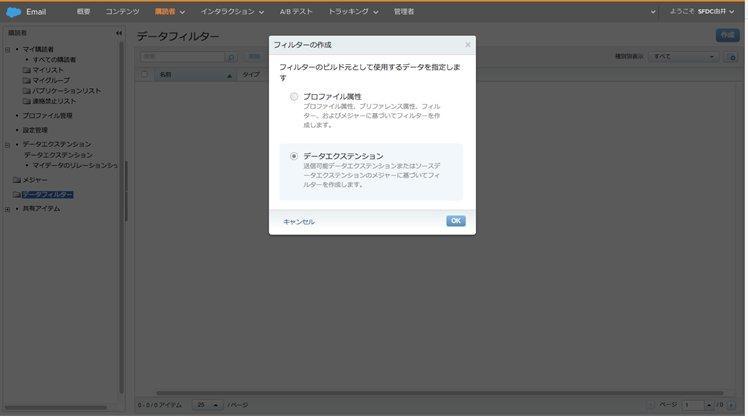748x417 pixels.
Task: Open the 概要 menu item
Action: (x=83, y=11)
